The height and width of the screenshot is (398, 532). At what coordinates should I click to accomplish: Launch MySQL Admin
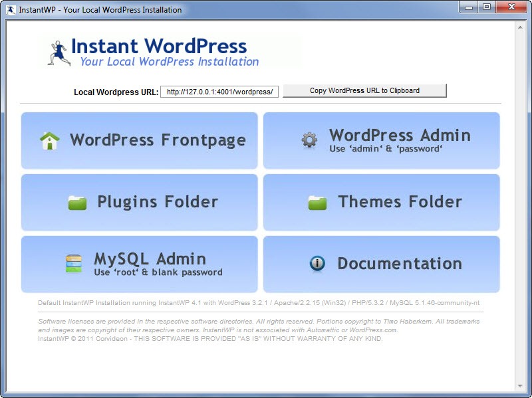pyautogui.click(x=140, y=264)
